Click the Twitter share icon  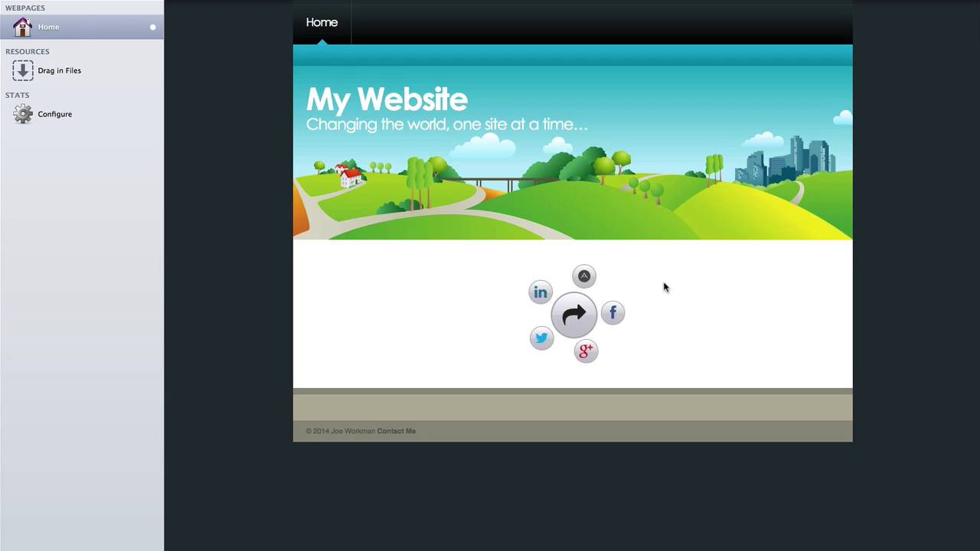(x=541, y=337)
